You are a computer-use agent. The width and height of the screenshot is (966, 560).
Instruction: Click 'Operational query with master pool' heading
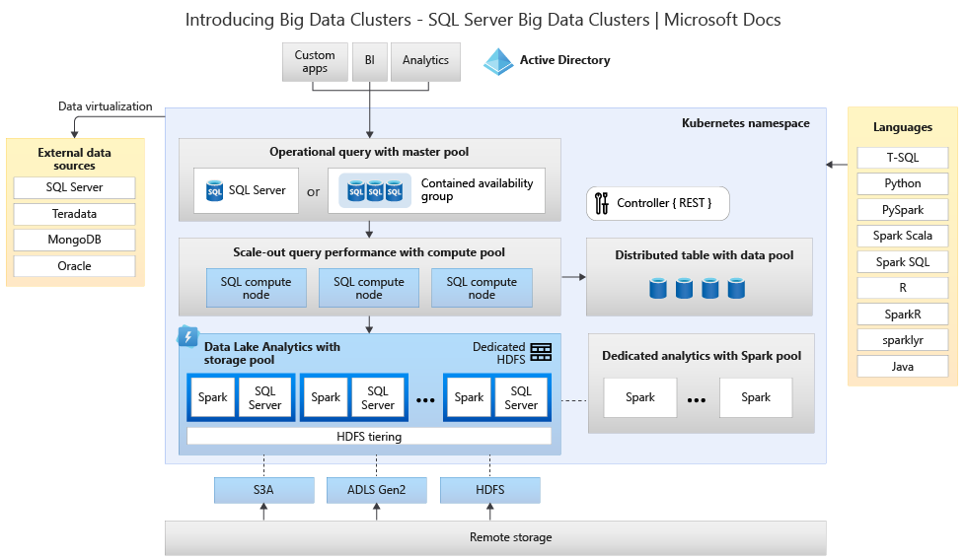[x=369, y=152]
